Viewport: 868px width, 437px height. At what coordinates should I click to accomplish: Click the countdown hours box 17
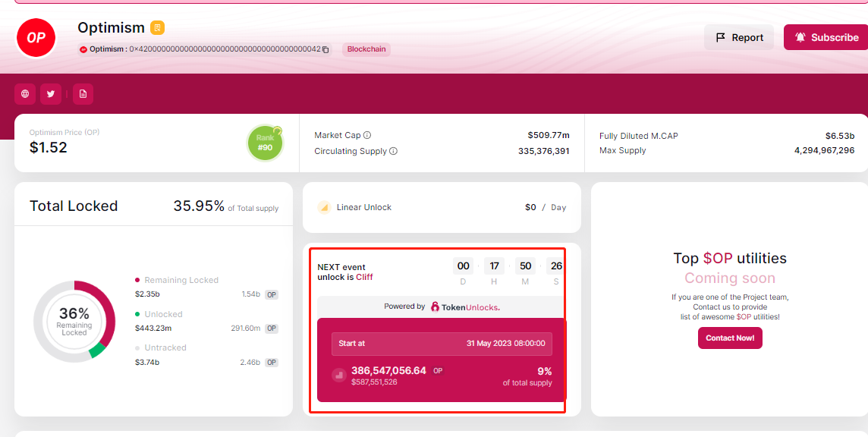495,266
